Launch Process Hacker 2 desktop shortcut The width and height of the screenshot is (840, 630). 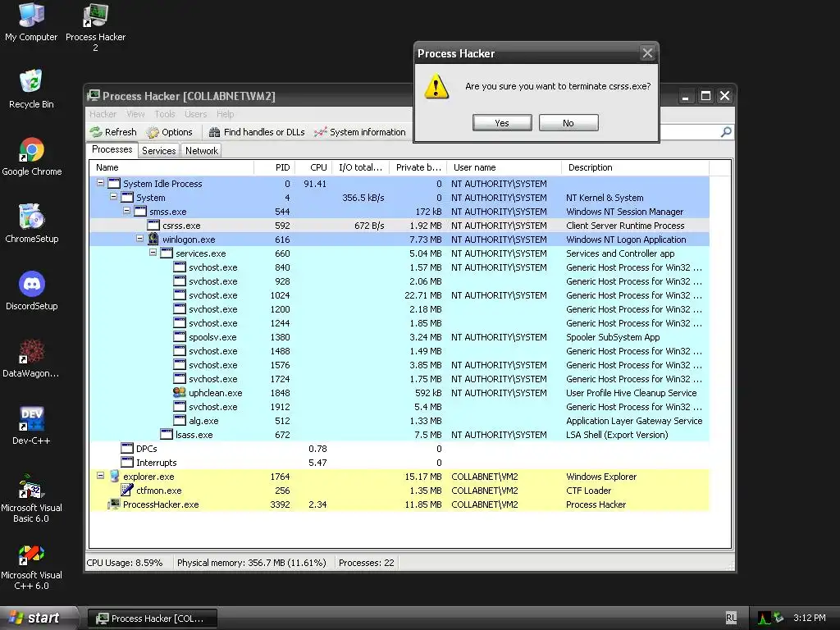95,27
